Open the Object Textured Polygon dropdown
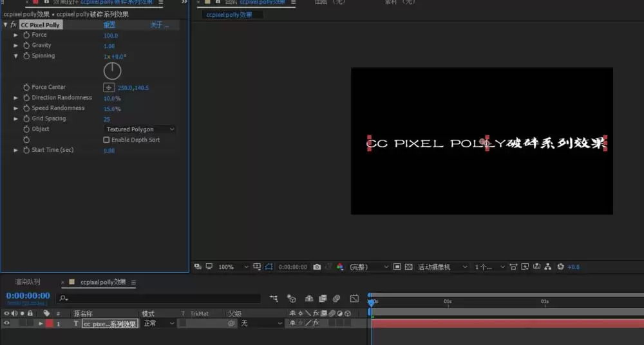This screenshot has width=644, height=345. 140,129
